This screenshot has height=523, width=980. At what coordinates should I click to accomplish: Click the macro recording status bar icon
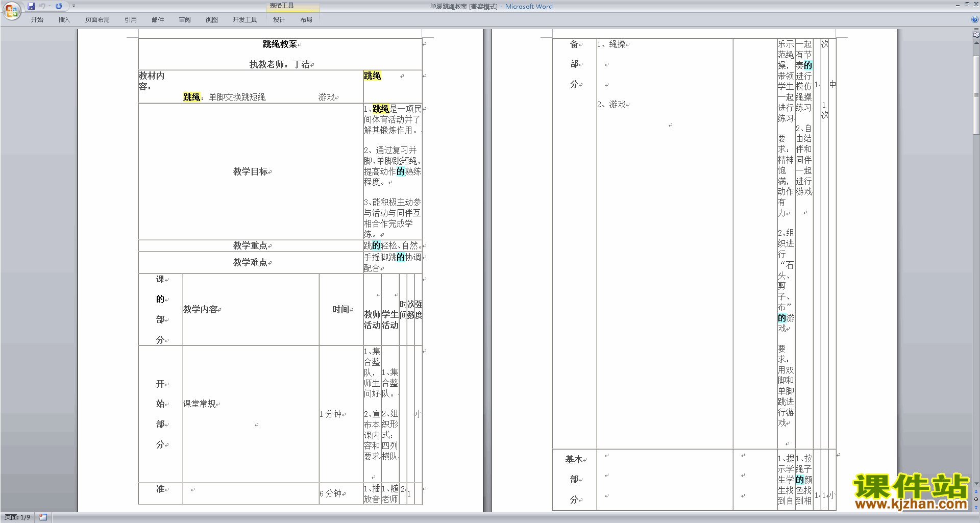[43, 517]
